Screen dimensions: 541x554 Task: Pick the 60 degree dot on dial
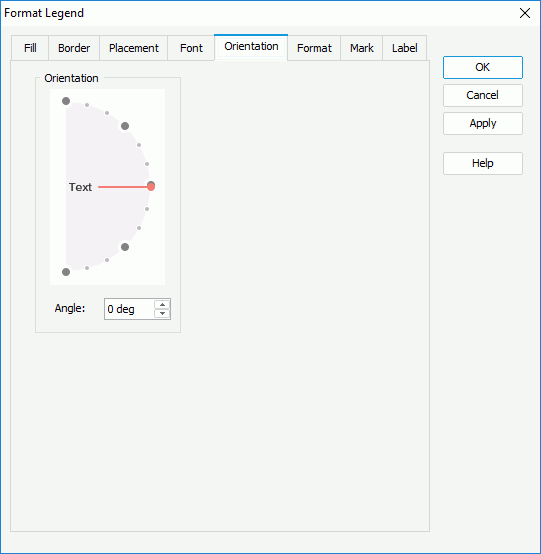[107, 113]
